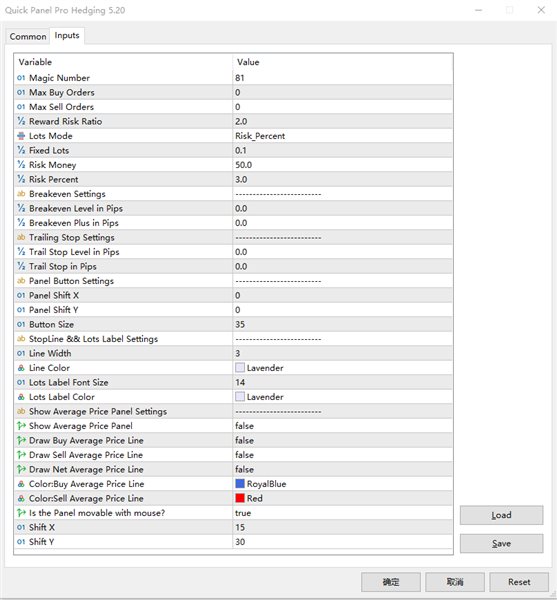Click the integer icon beside Max Sell Orders
Image resolution: width=557 pixels, height=600 pixels.
[21, 107]
